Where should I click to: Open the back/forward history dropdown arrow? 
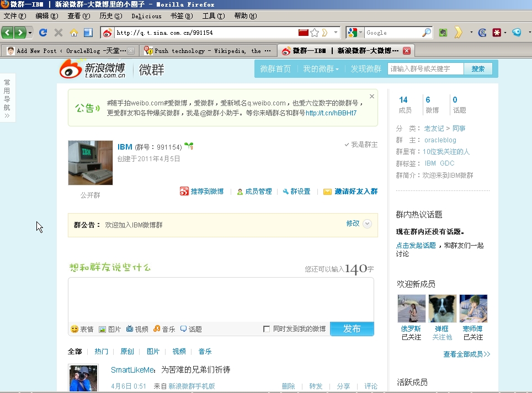[30, 33]
